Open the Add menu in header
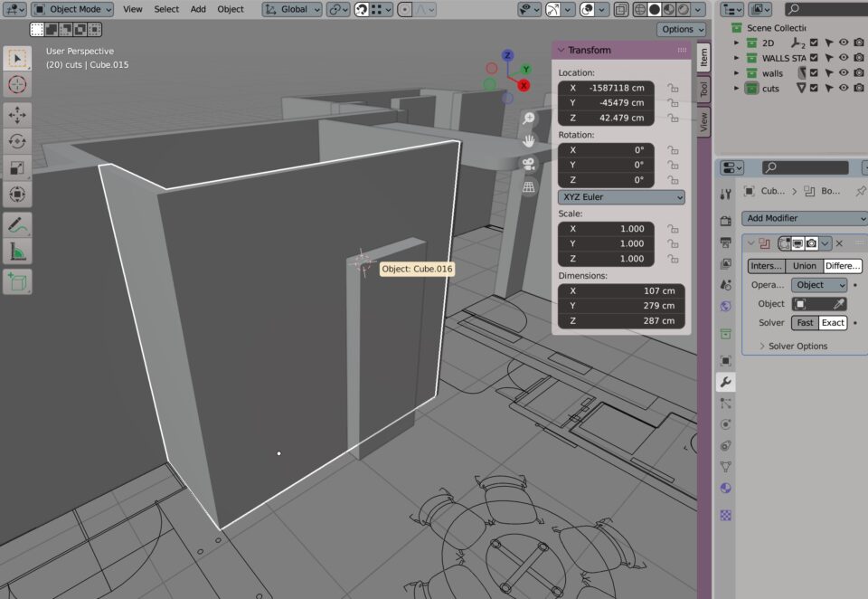The width and height of the screenshot is (868, 599). pos(198,9)
